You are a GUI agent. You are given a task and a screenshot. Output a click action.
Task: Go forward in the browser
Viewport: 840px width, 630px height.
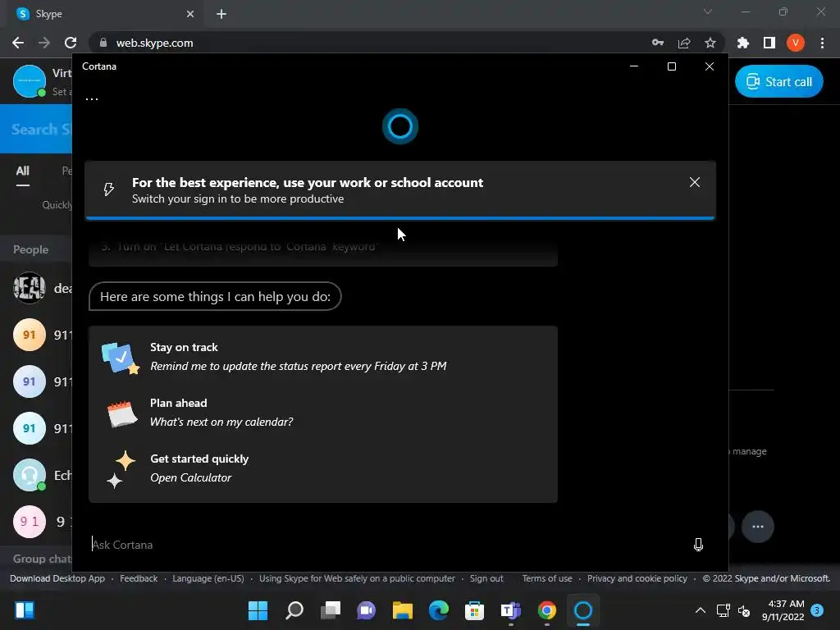44,43
